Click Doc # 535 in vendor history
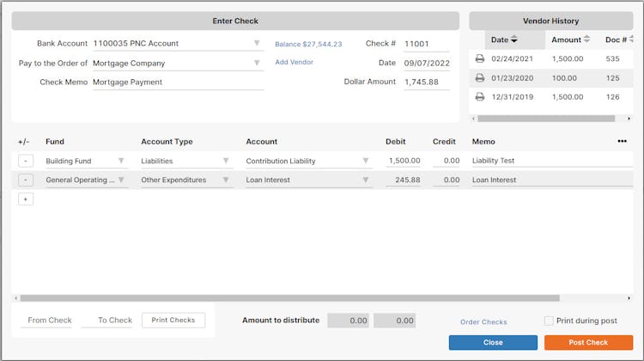 click(x=612, y=58)
